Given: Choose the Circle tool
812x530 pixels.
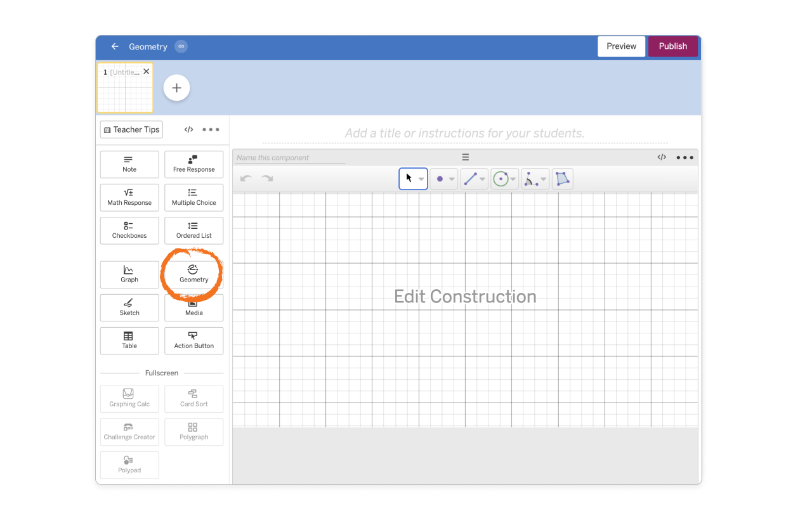Looking at the screenshot, I should pyautogui.click(x=501, y=178).
